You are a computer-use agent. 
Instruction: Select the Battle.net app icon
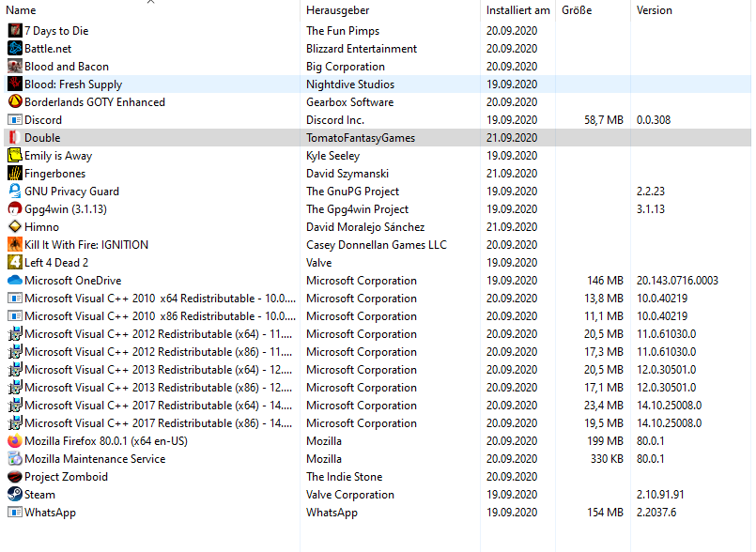15,49
